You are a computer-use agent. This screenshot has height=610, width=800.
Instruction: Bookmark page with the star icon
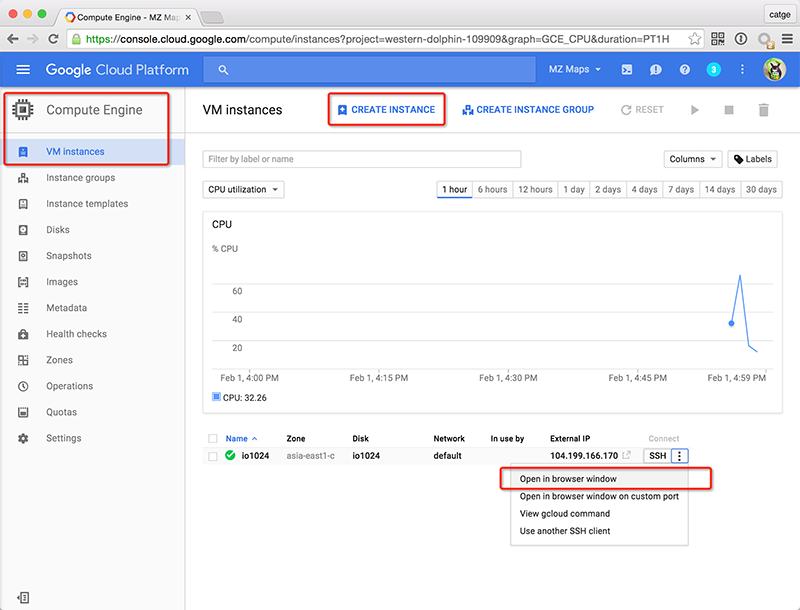(x=694, y=39)
